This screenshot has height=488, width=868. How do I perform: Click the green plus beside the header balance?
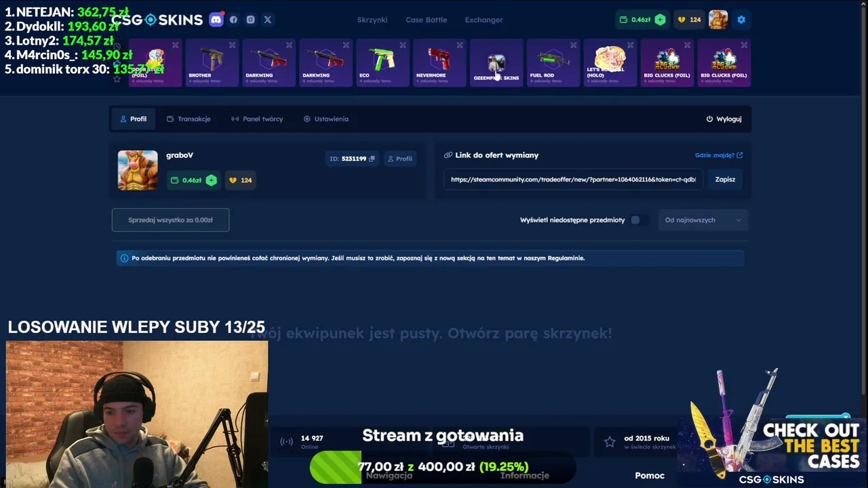[660, 20]
